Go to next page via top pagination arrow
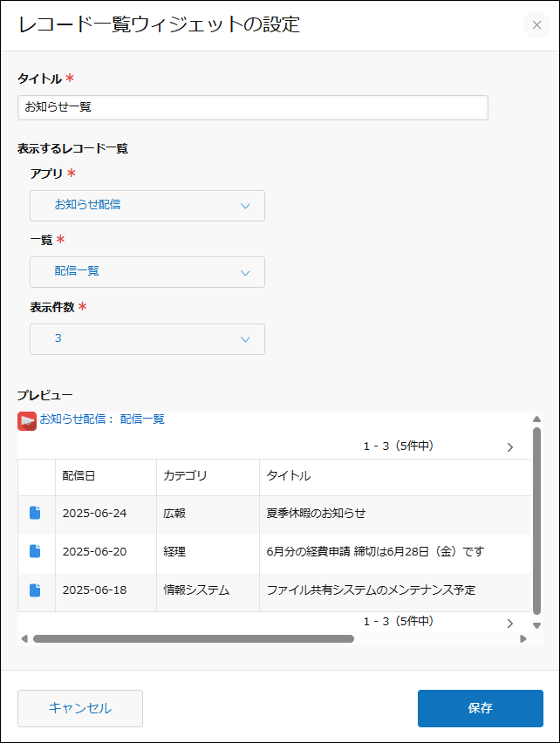The height and width of the screenshot is (743, 560). [509, 446]
